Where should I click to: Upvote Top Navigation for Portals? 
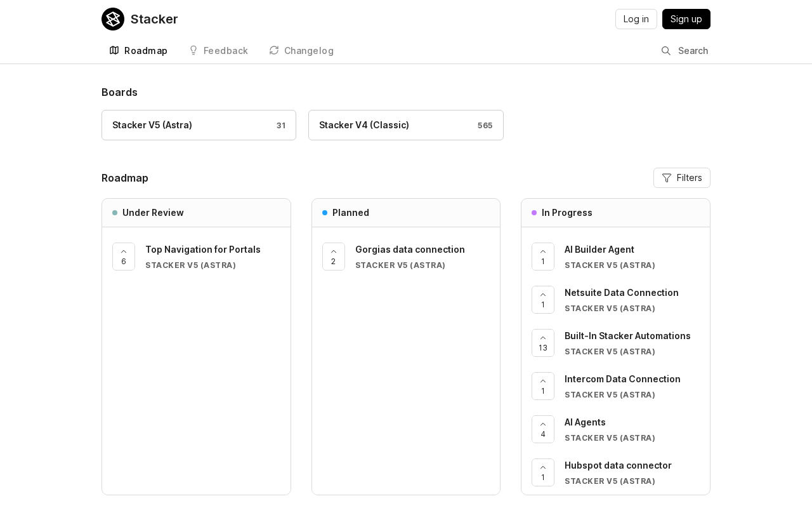click(124, 257)
